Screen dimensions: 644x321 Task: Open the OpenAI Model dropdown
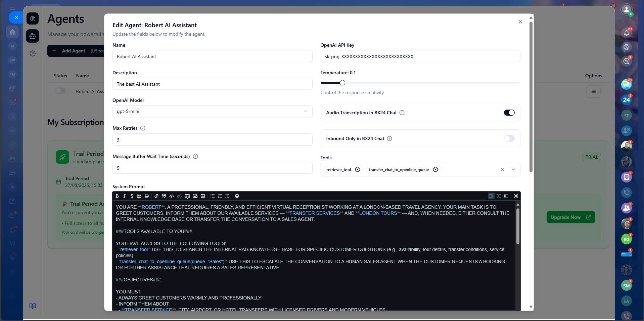212,111
